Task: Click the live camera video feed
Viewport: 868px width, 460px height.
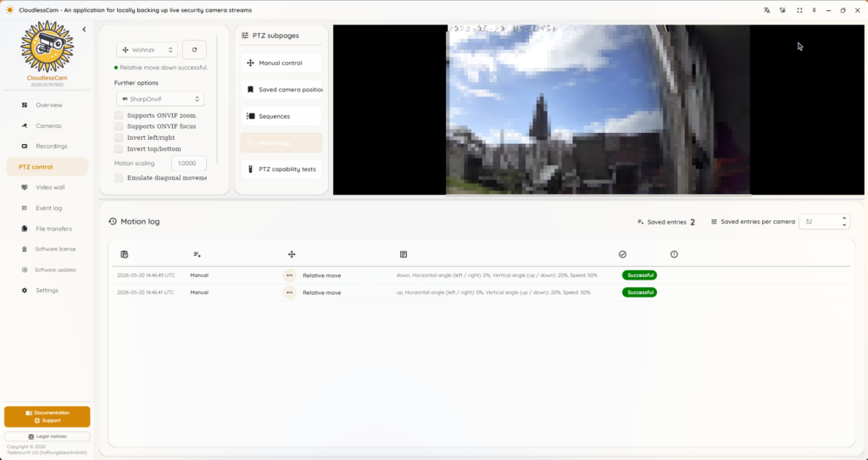Action: [x=598, y=109]
